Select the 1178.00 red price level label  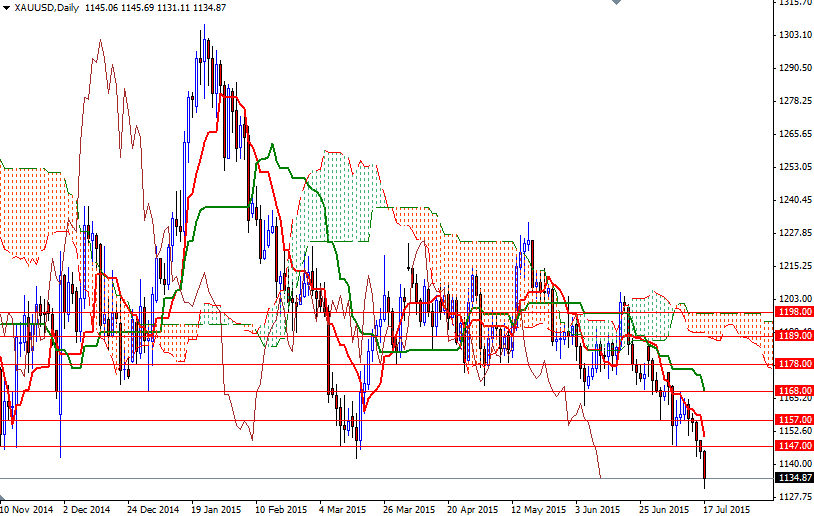click(x=794, y=364)
